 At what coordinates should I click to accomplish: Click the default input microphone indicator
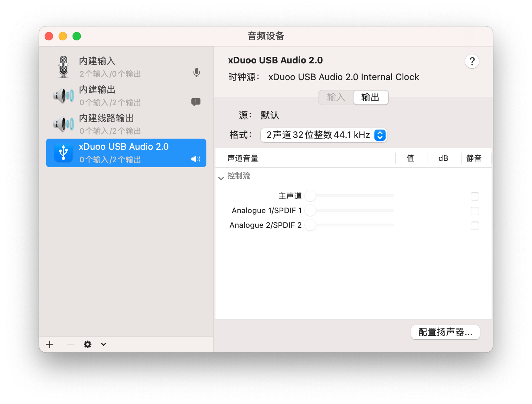tap(197, 73)
